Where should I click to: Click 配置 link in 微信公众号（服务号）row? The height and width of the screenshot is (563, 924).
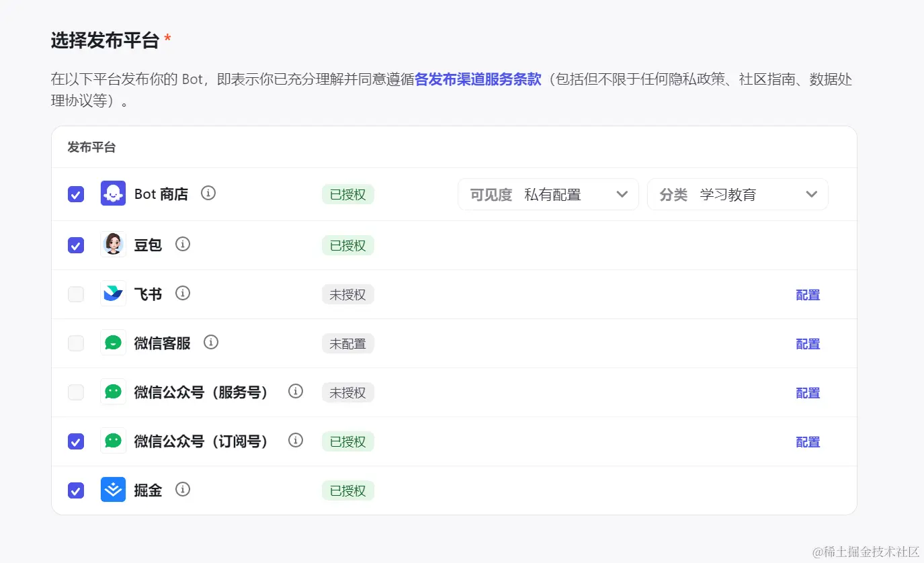coord(808,393)
